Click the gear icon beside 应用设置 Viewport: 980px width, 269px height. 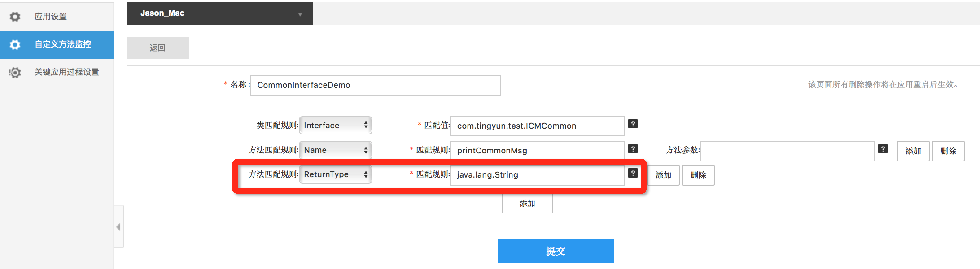[15, 17]
